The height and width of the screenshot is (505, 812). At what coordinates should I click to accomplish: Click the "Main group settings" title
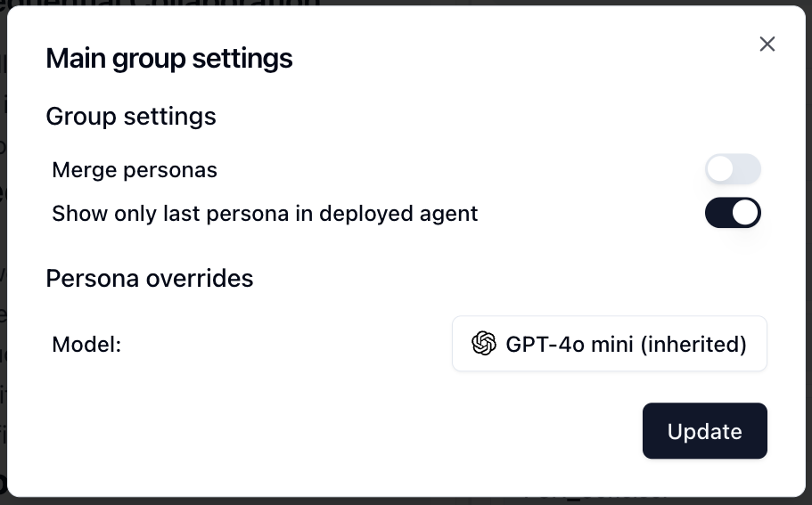pos(169,59)
